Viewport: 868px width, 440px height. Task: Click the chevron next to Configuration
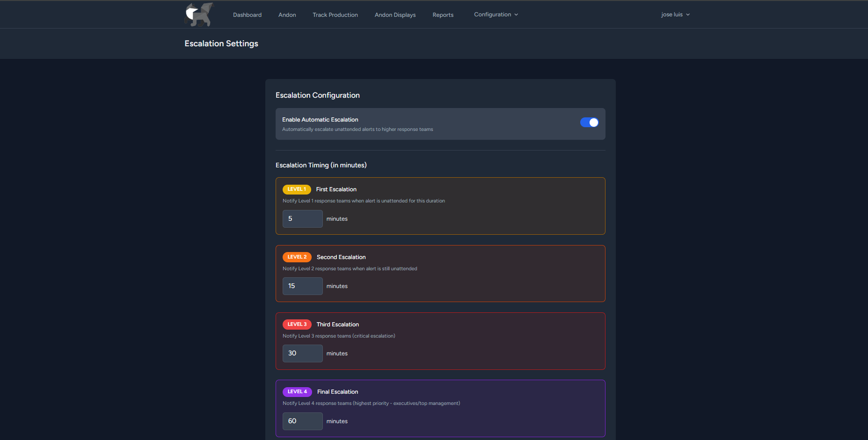coord(517,15)
